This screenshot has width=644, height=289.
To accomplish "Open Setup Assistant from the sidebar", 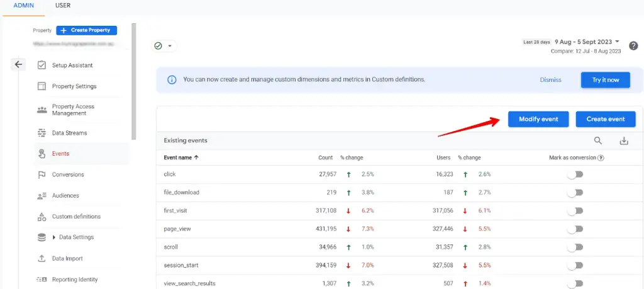I will [x=72, y=65].
